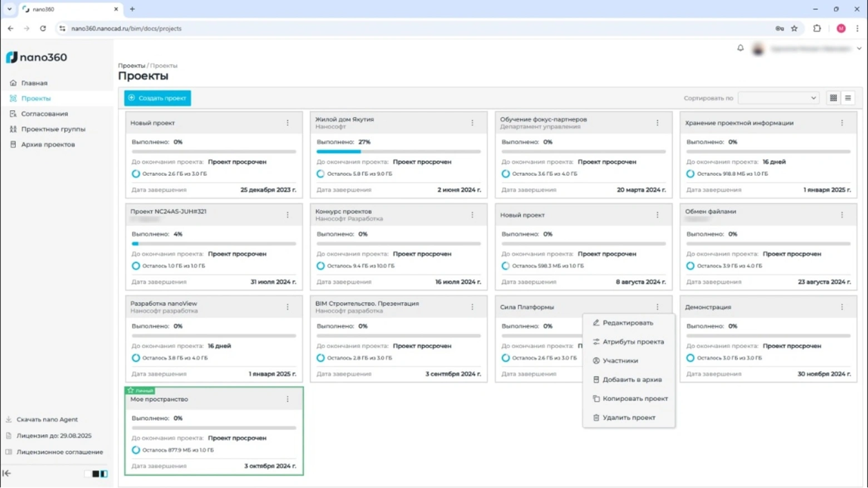Open the Лицензионное соглашение link

pyautogui.click(x=60, y=452)
